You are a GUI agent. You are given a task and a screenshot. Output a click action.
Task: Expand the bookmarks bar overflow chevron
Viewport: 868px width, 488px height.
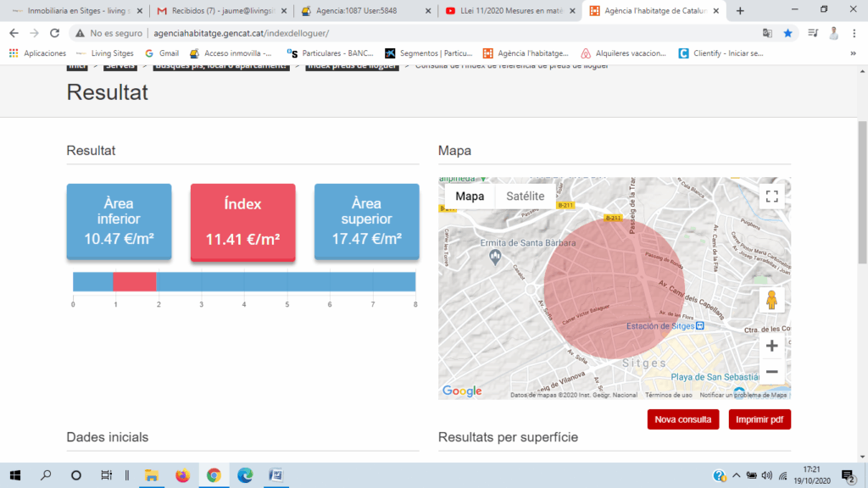point(854,53)
